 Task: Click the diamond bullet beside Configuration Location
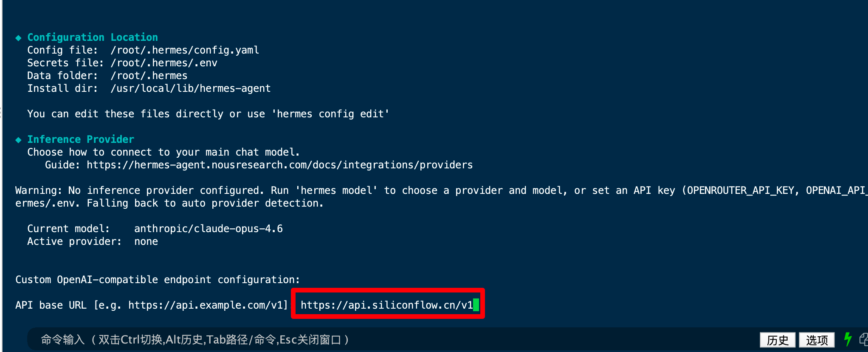18,38
